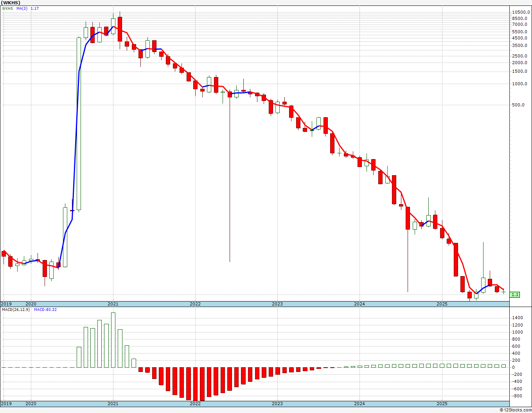The image size is (532, 413).
Task: Click the 1400 MACD axis label
Action: [x=518, y=318]
